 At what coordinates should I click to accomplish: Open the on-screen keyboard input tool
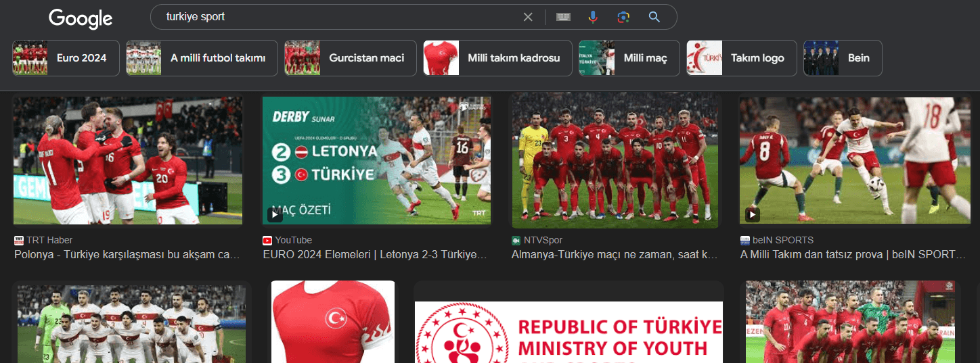563,17
